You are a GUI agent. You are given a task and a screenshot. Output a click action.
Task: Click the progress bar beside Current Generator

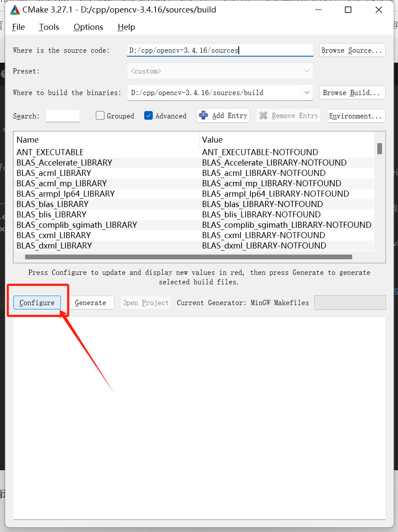click(x=350, y=303)
